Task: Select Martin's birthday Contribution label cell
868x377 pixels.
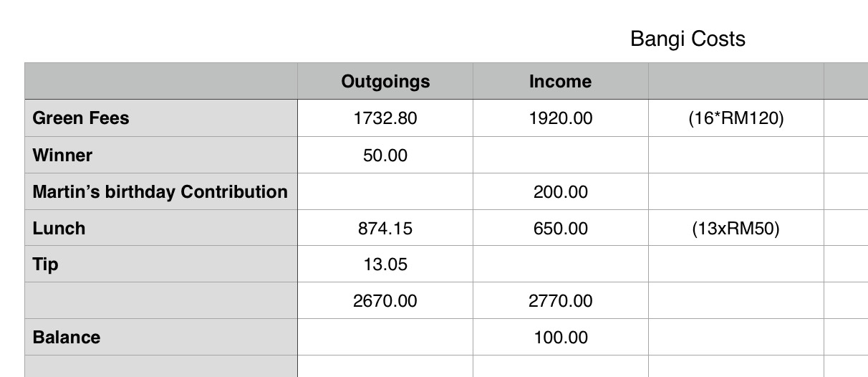Action: (160, 191)
